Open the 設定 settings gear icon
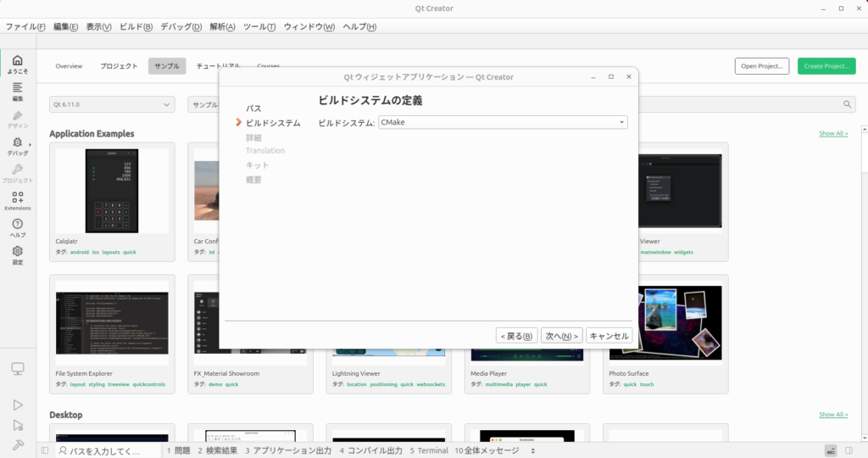This screenshot has height=458, width=868. (x=18, y=254)
